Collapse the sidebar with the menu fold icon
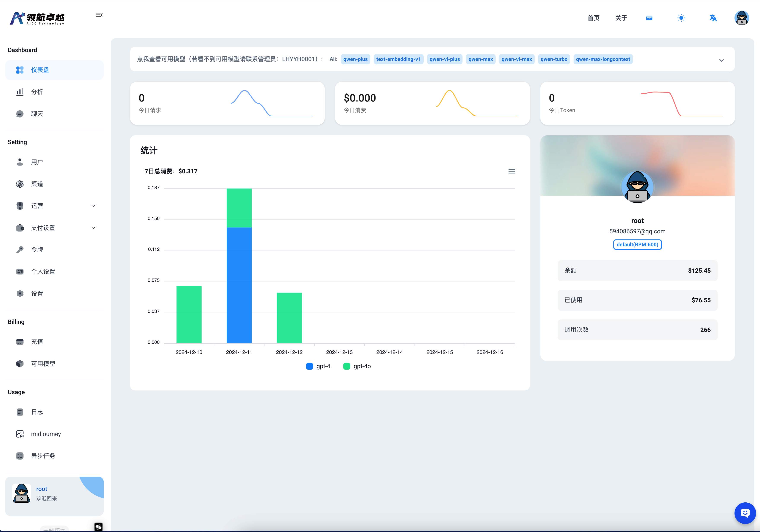 point(99,15)
